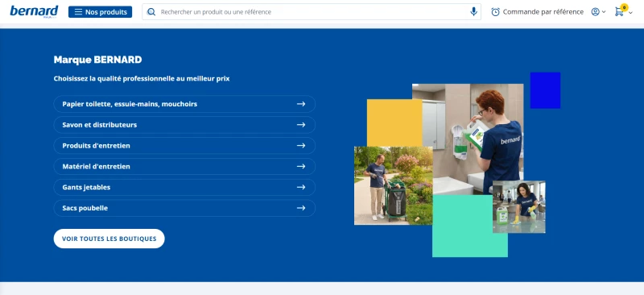The width and height of the screenshot is (644, 295).
Task: Click the arrow on Savon et distributeurs row
Action: [301, 125]
